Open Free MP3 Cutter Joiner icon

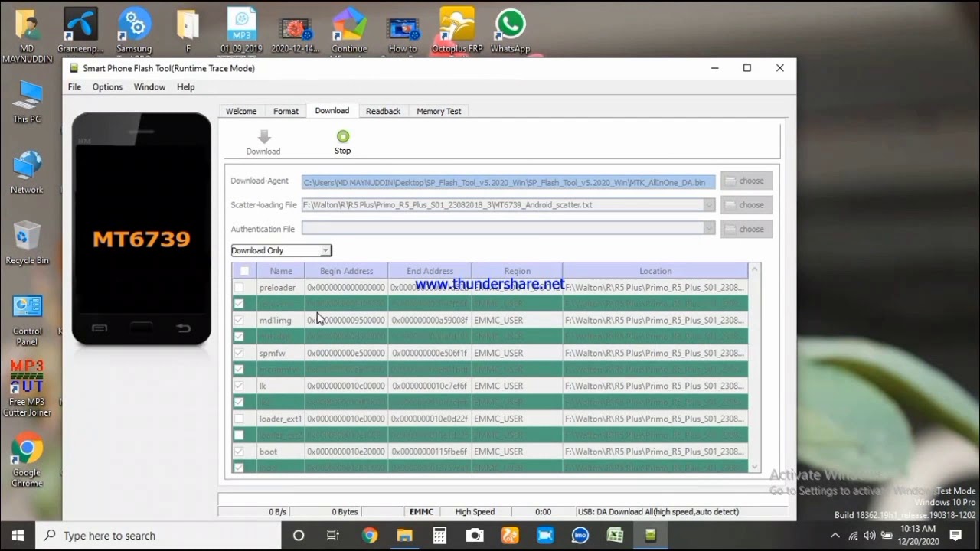(x=27, y=389)
